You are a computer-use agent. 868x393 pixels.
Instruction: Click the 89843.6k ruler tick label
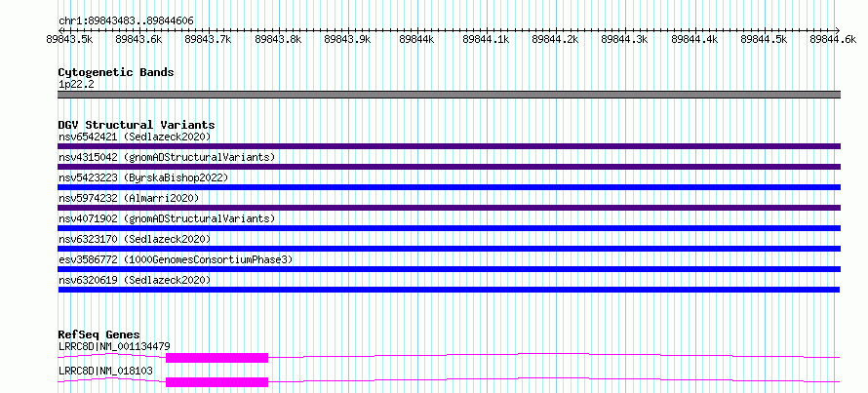138,39
